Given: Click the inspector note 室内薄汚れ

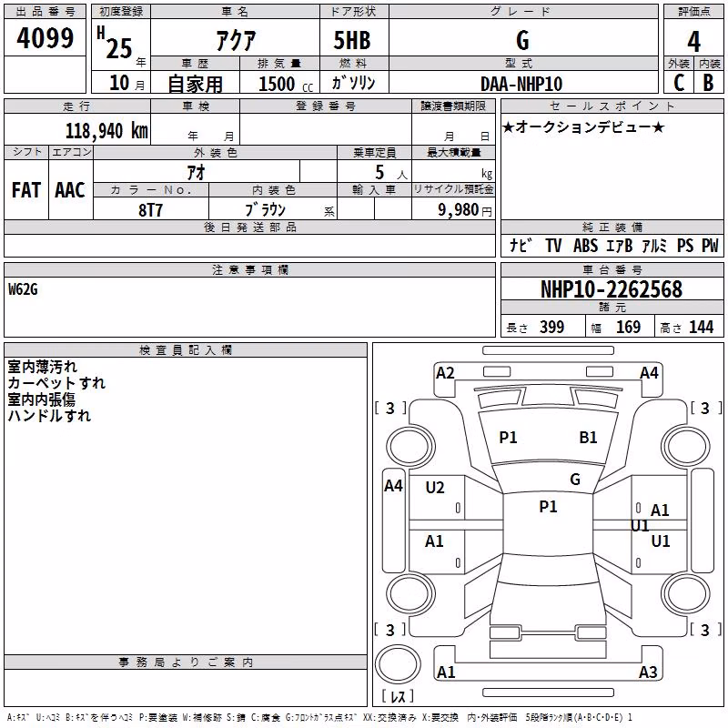Looking at the screenshot, I should [42, 367].
